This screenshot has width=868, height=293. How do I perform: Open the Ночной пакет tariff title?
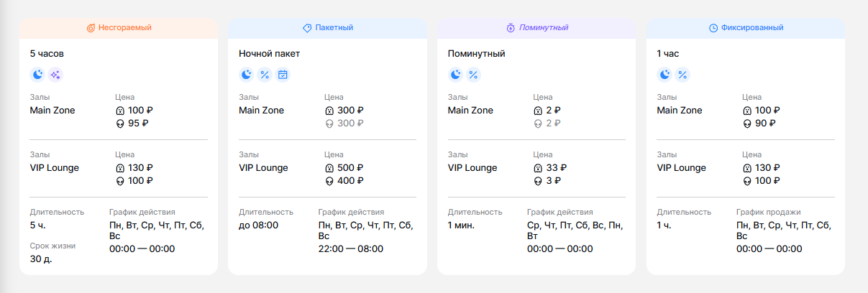click(269, 54)
